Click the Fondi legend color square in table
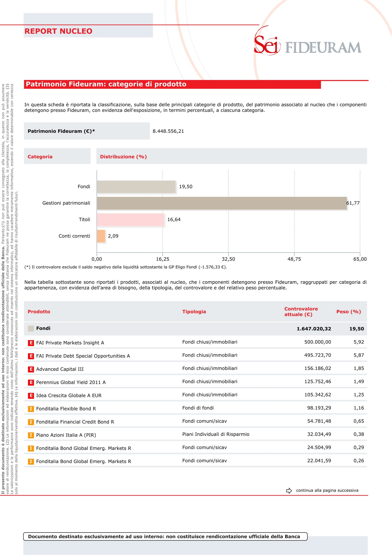 tap(31, 328)
